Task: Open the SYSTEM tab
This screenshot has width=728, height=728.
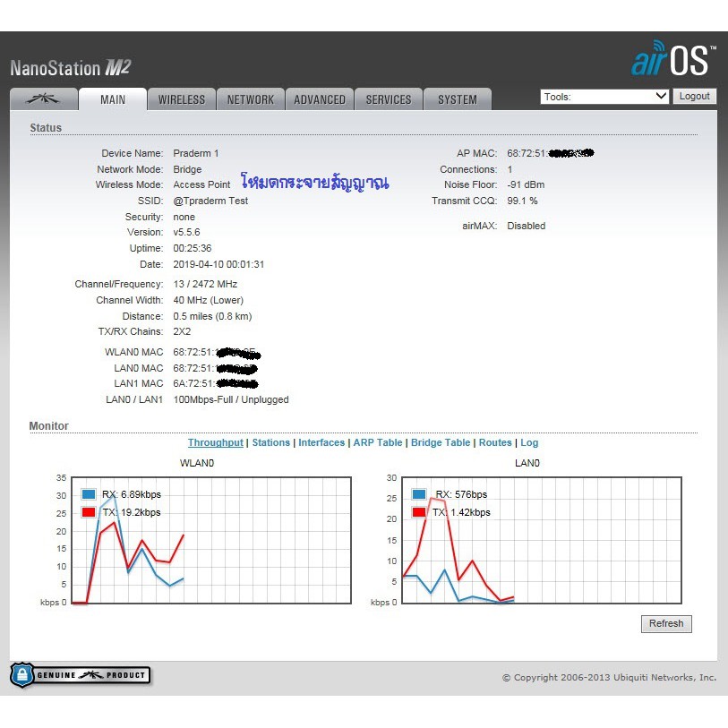Action: [x=457, y=99]
